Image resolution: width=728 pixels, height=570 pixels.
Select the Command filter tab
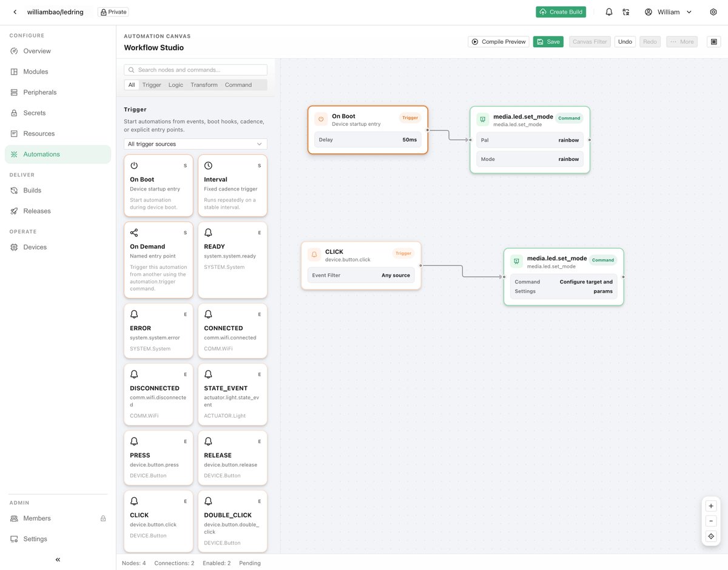click(238, 85)
